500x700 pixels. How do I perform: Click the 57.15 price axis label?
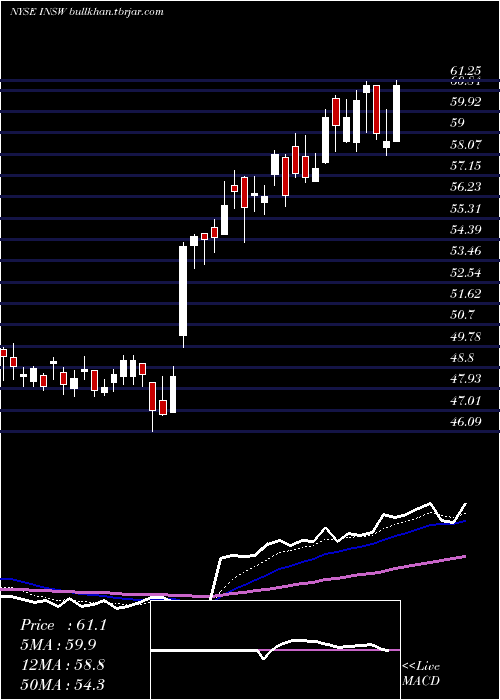pos(466,166)
